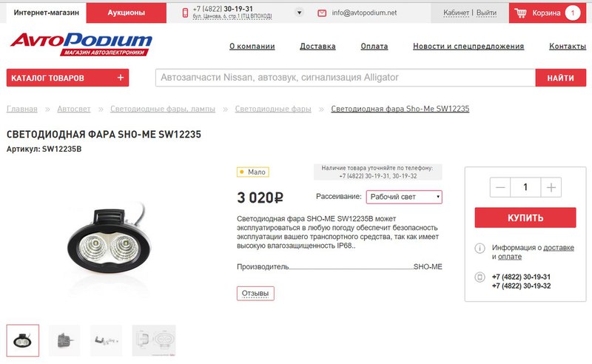Select the second product thumbnail

tap(64, 340)
